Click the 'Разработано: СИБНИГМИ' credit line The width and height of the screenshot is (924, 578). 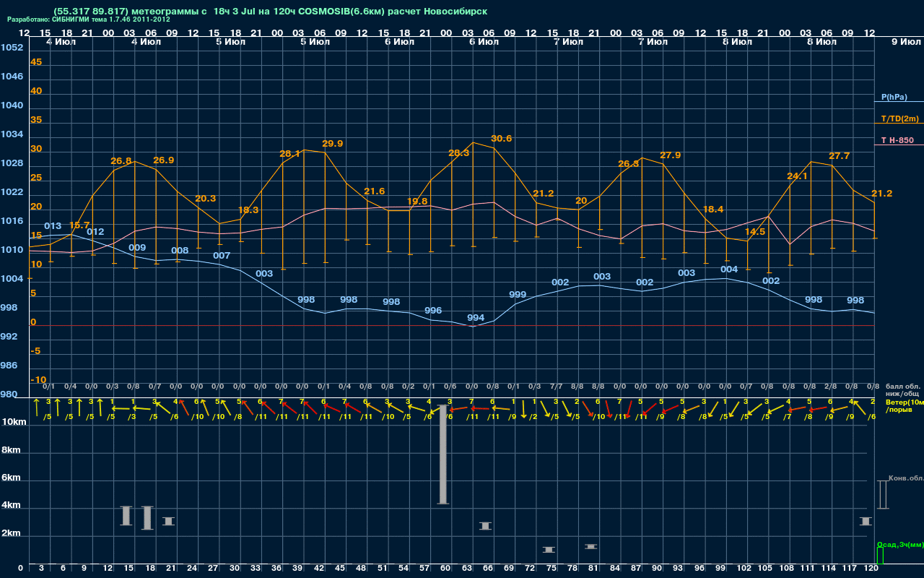[x=89, y=20]
